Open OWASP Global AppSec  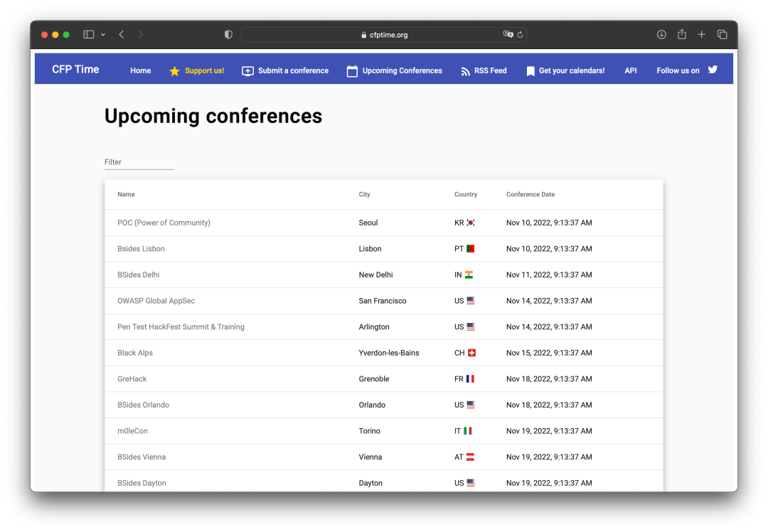(x=156, y=301)
